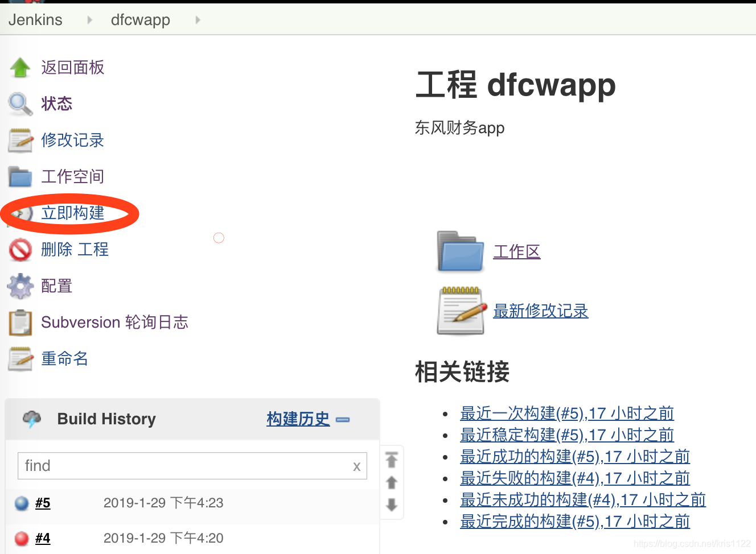Viewport: 756px width, 554px height.
Task: Click the page down arrow in build history
Action: pyautogui.click(x=392, y=505)
